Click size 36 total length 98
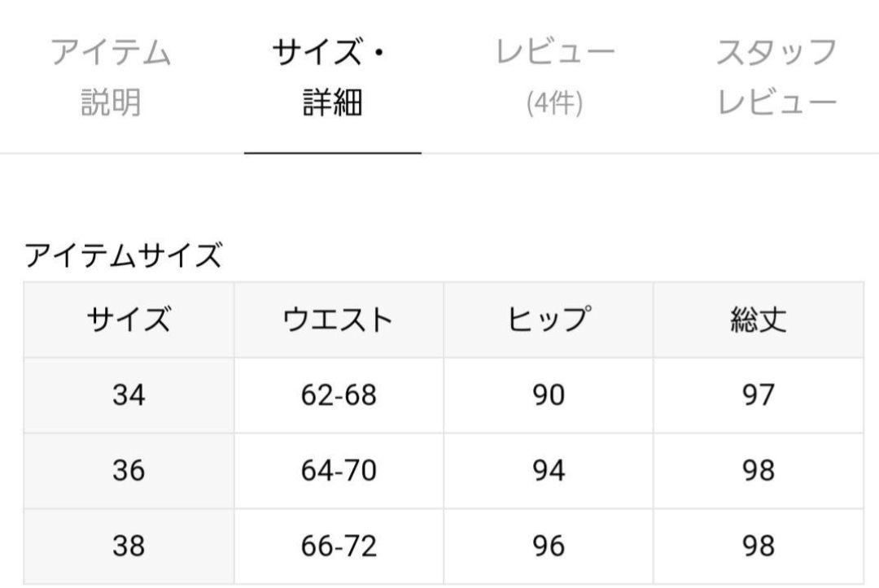The width and height of the screenshot is (879, 588). tap(759, 471)
